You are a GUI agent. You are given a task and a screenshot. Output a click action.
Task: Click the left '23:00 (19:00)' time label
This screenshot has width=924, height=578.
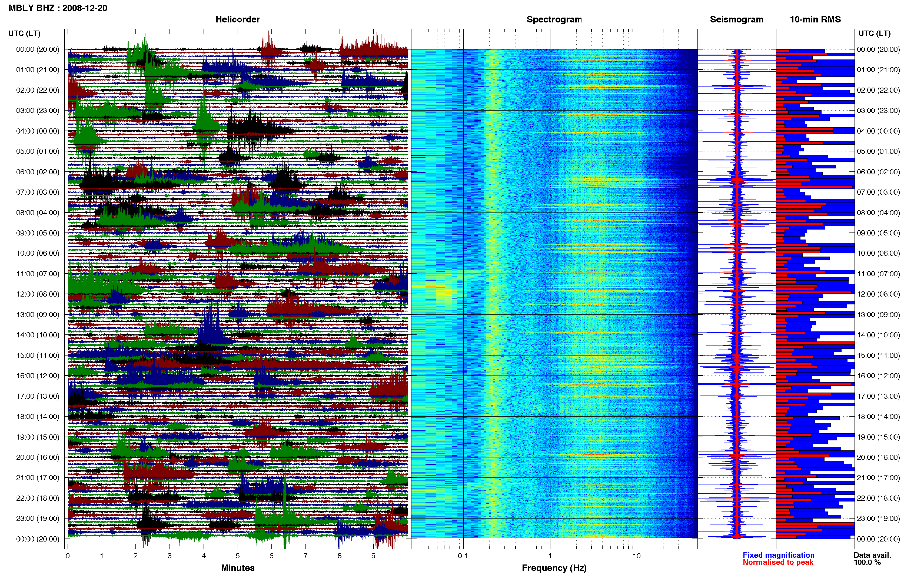click(38, 518)
